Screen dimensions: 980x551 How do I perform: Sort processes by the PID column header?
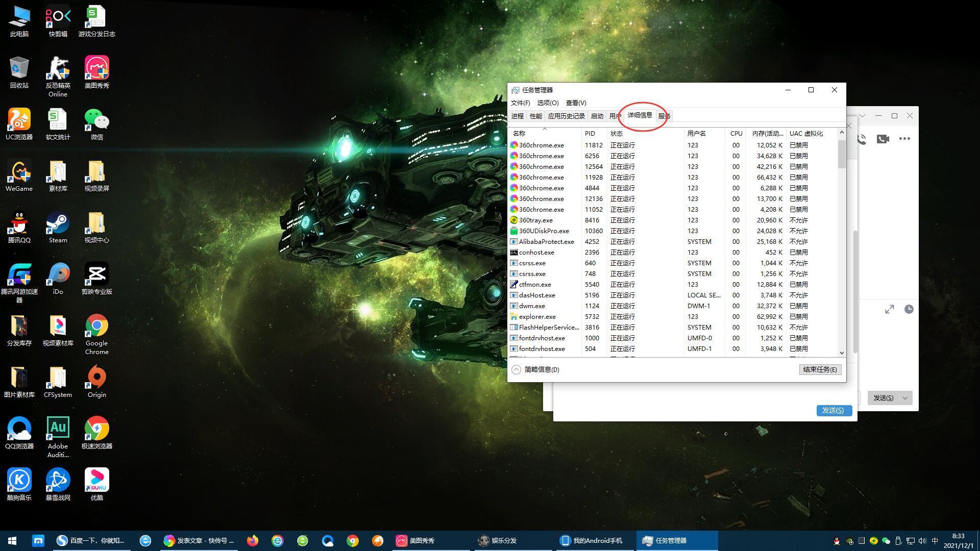pyautogui.click(x=594, y=133)
